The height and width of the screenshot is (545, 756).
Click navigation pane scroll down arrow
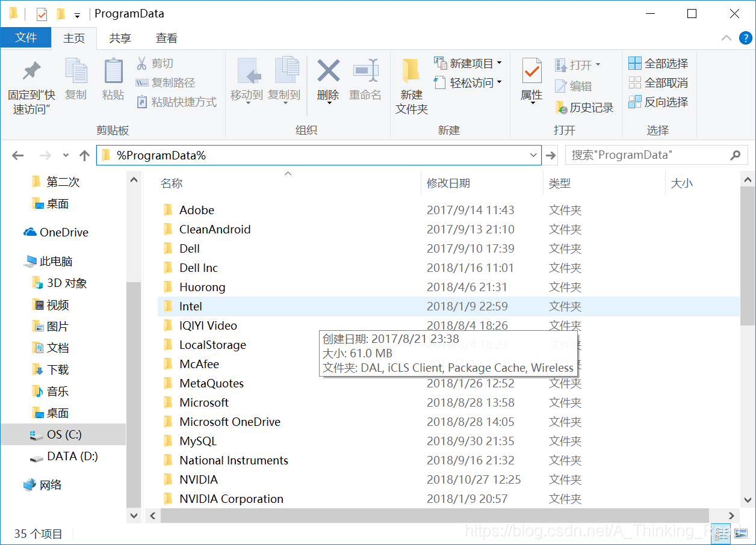(134, 516)
